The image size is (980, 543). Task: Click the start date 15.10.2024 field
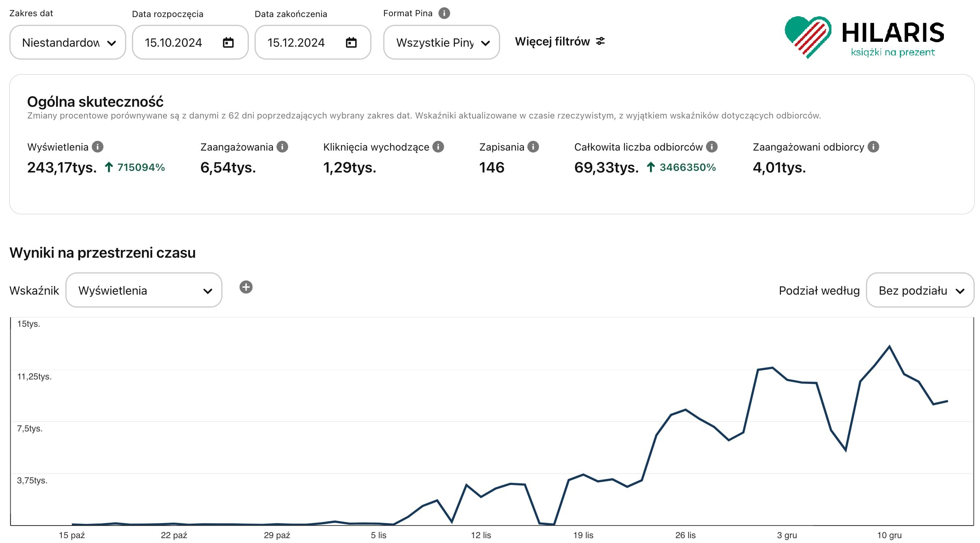[x=174, y=43]
